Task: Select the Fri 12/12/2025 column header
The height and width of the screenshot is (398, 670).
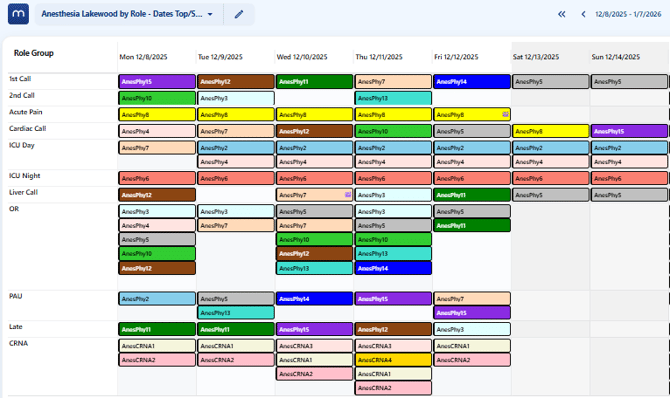Action: 456,57
